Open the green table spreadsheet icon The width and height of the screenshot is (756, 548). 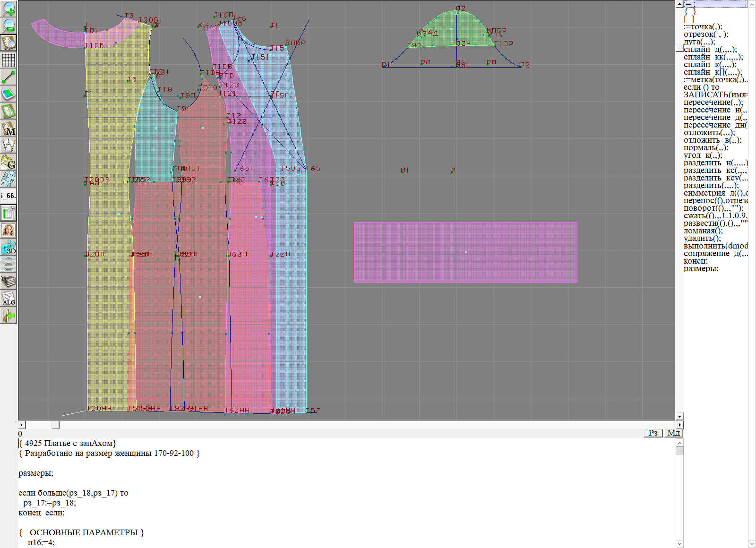[x=9, y=213]
